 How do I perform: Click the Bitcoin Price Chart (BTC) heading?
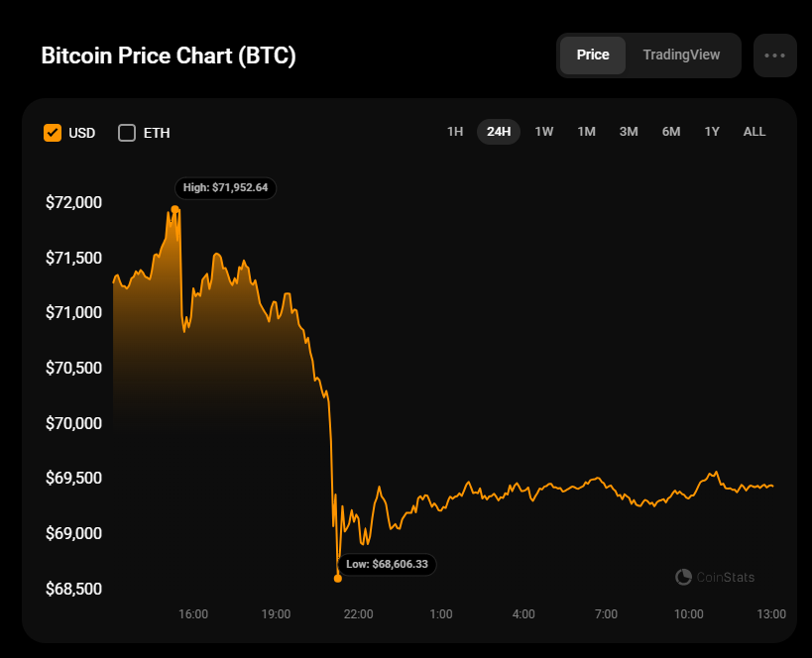(x=169, y=56)
